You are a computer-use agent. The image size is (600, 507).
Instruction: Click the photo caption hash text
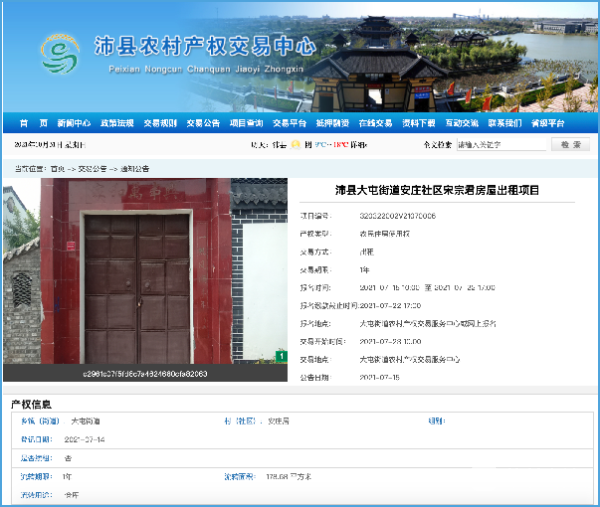pyautogui.click(x=145, y=373)
